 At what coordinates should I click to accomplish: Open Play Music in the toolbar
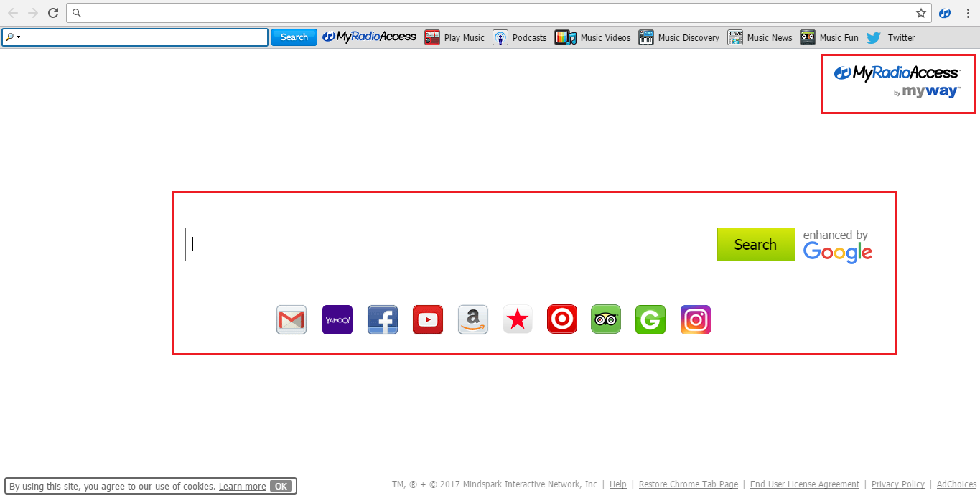[454, 37]
